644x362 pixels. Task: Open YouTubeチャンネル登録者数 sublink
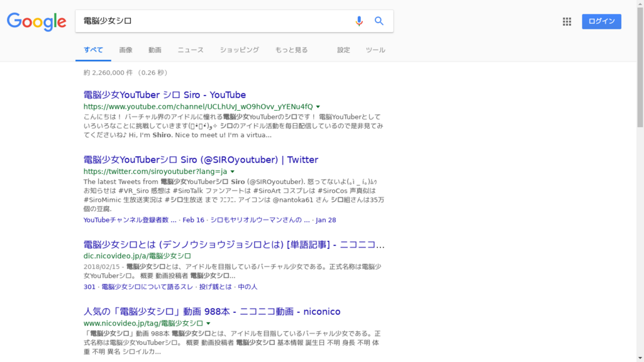(130, 220)
